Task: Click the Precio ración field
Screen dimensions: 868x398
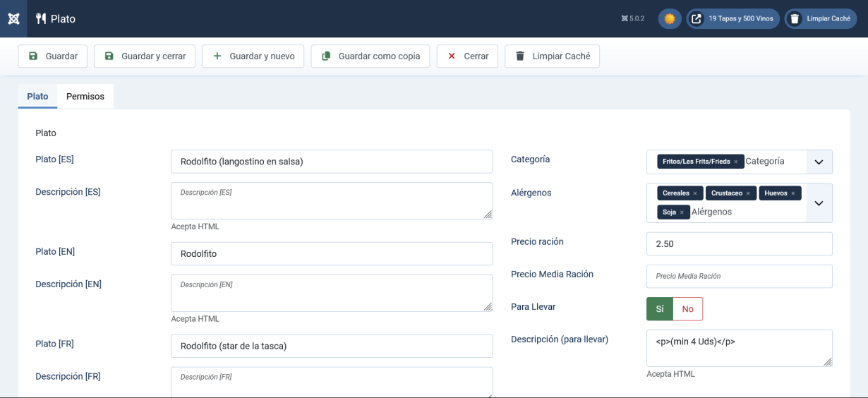Action: click(740, 244)
